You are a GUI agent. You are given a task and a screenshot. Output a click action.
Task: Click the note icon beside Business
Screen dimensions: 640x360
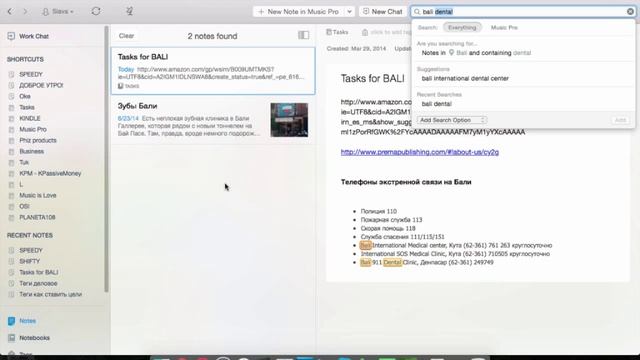11,151
